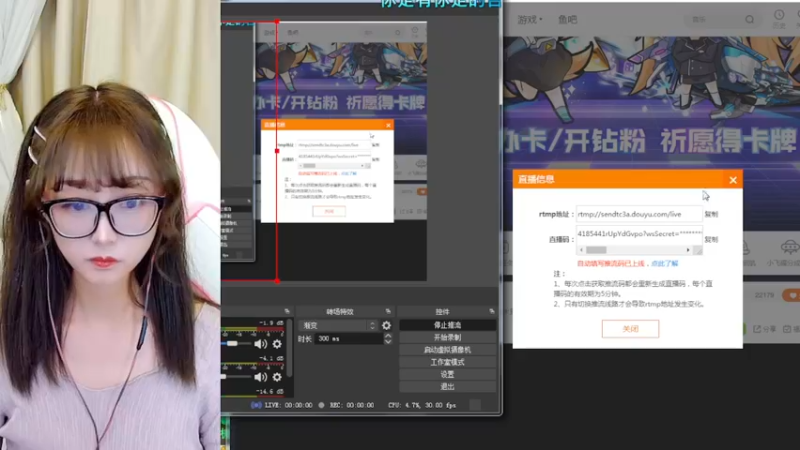
Task: Open the 点此了解 link
Action: 664,263
